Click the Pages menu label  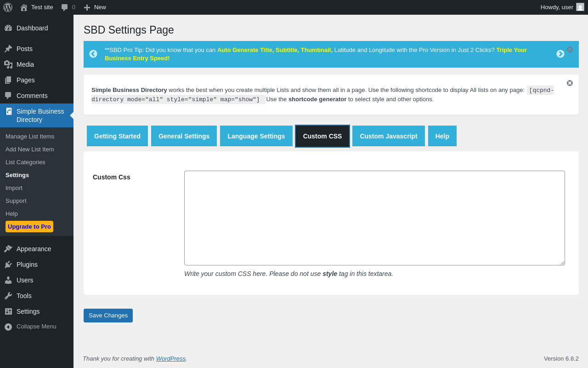tap(26, 80)
